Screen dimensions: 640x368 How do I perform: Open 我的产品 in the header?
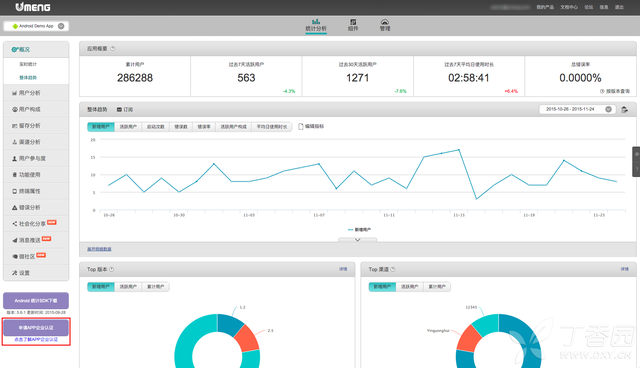545,7
